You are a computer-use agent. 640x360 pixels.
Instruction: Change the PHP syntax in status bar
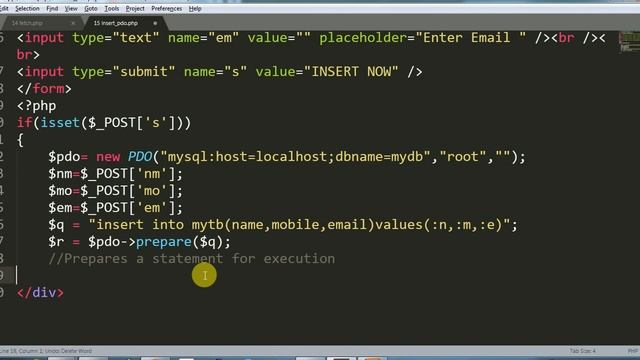633,351
